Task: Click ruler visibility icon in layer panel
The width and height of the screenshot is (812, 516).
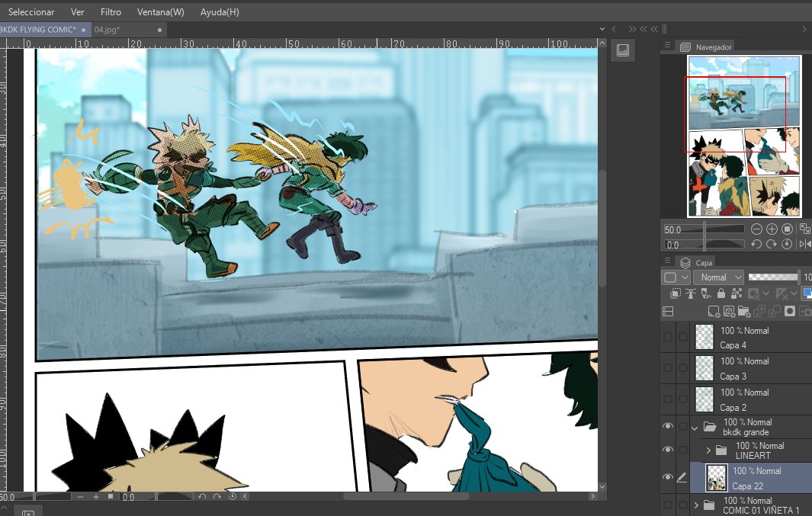Action: click(x=782, y=294)
